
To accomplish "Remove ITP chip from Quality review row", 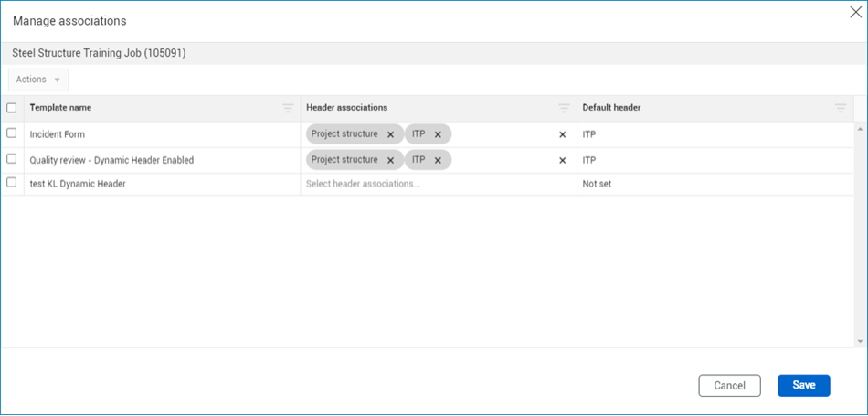I will 438,160.
